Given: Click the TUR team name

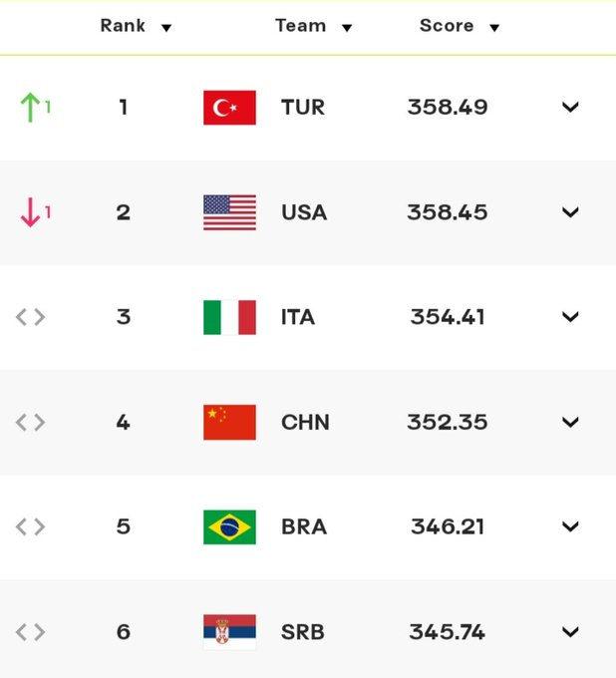Looking at the screenshot, I should coord(303,108).
